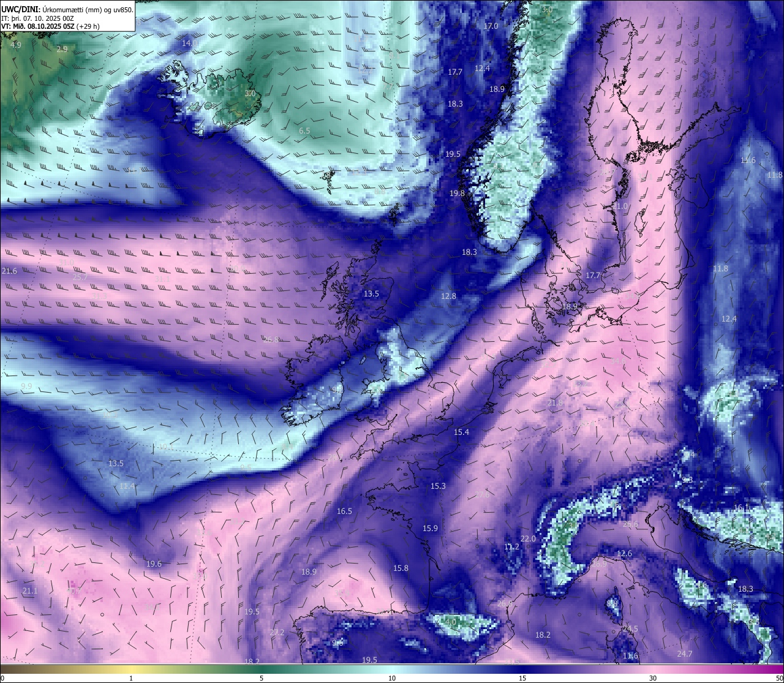784x683 pixels.
Task: Click the map value 15.3
Action: pos(438,486)
